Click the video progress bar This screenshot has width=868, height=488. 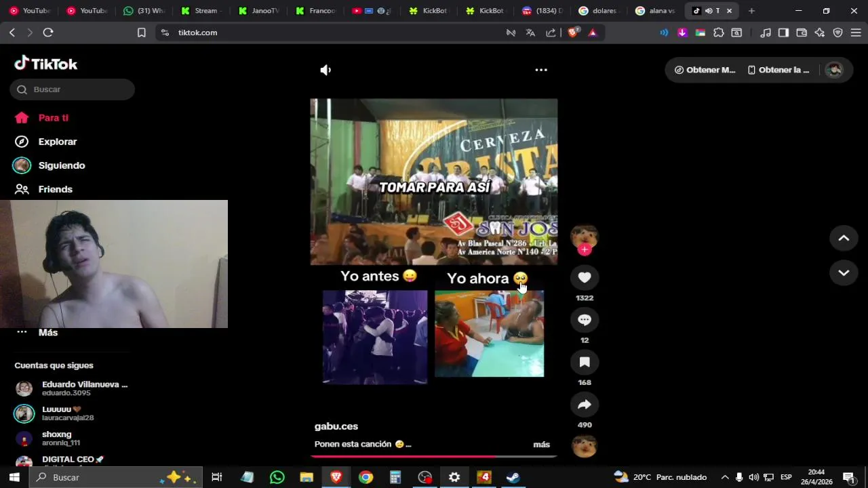click(x=434, y=457)
